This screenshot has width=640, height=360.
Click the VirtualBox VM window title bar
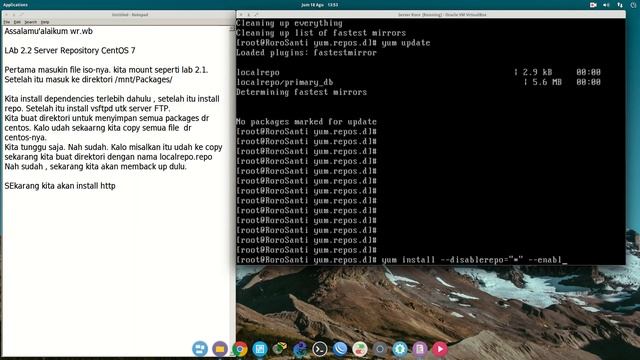431,15
